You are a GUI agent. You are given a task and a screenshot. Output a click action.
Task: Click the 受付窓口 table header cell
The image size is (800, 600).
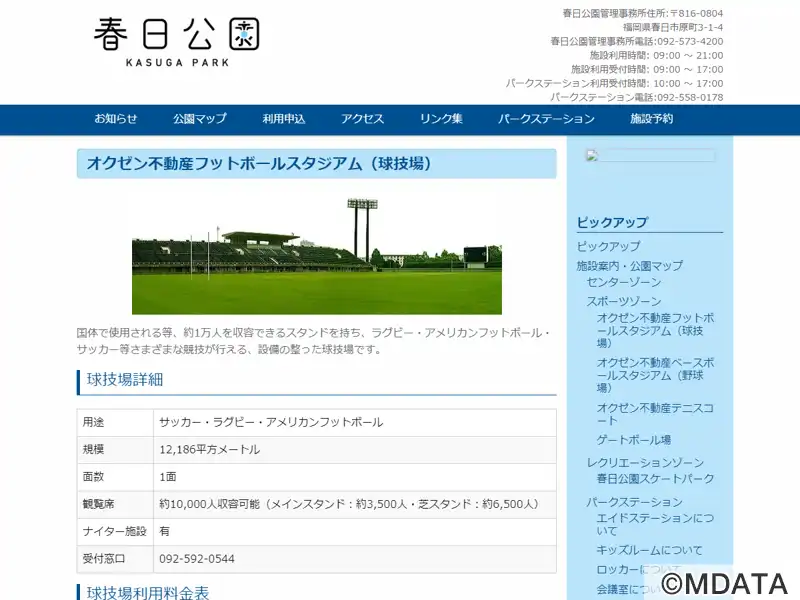[115, 559]
